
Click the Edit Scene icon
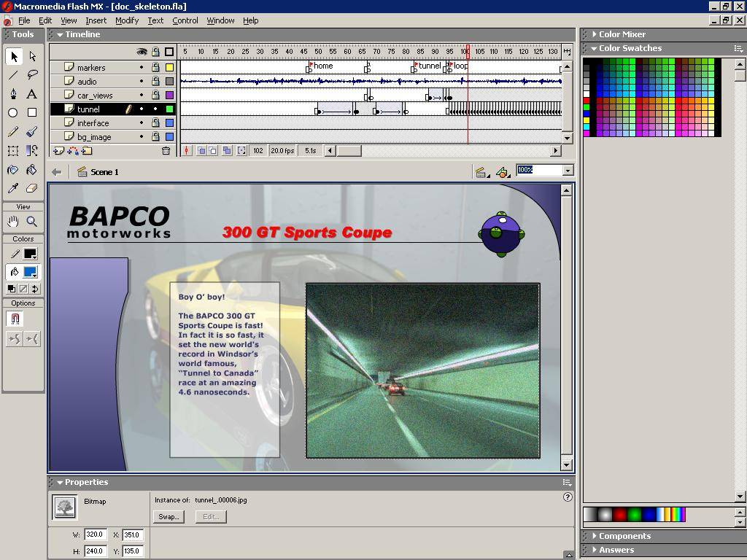point(481,172)
